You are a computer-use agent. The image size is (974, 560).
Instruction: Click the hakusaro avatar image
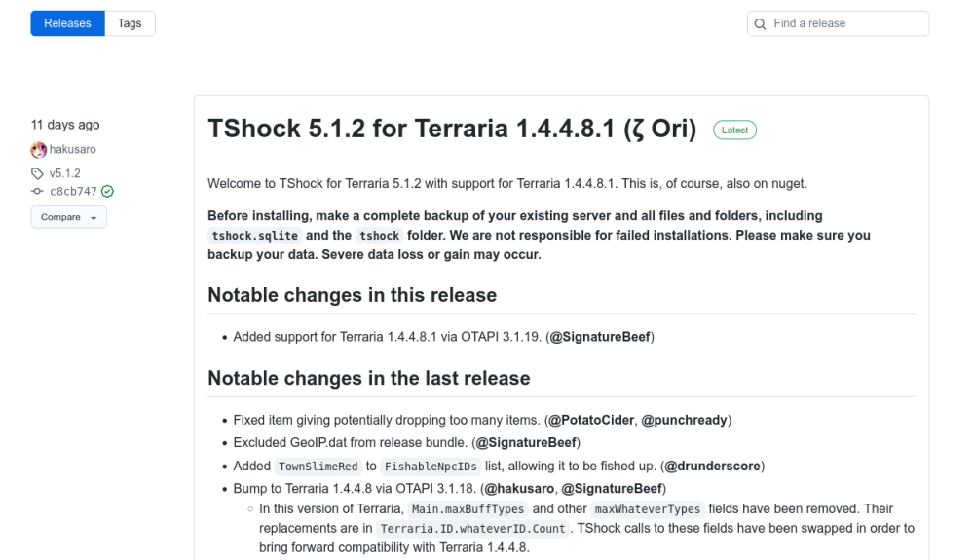[39, 150]
